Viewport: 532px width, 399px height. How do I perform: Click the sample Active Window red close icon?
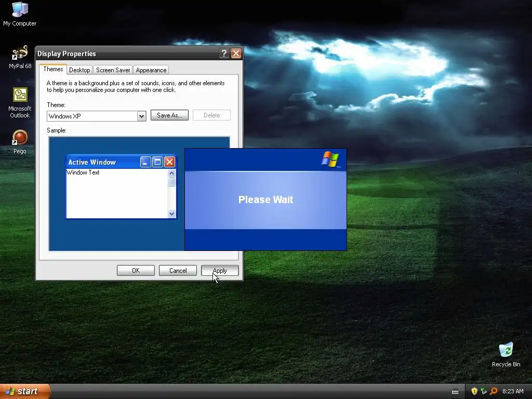click(x=170, y=162)
